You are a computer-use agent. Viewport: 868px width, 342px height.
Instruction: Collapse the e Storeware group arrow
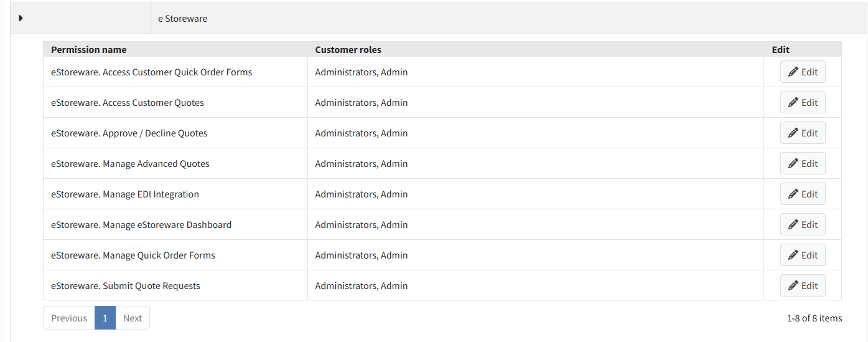click(x=21, y=18)
